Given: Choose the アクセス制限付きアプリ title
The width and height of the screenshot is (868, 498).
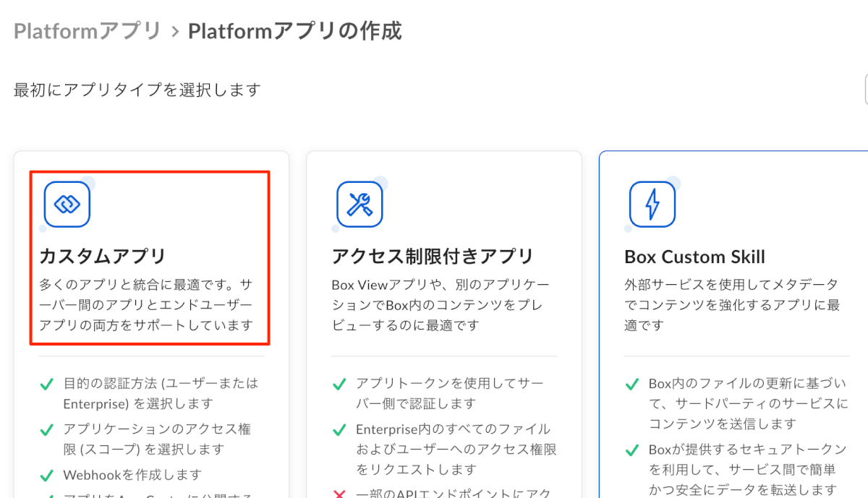Looking at the screenshot, I should (433, 256).
